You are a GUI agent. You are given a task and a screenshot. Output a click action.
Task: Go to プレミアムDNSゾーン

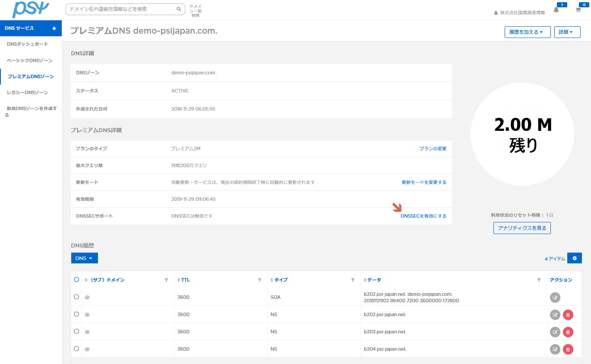(x=31, y=77)
